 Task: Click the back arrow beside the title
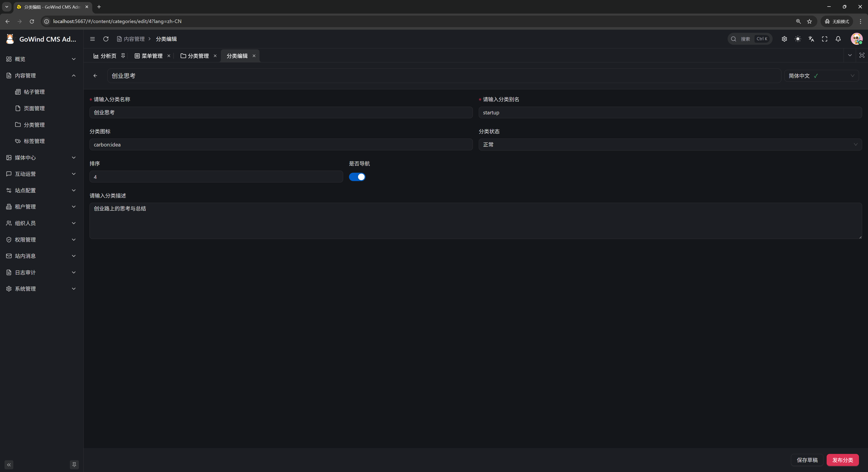95,76
